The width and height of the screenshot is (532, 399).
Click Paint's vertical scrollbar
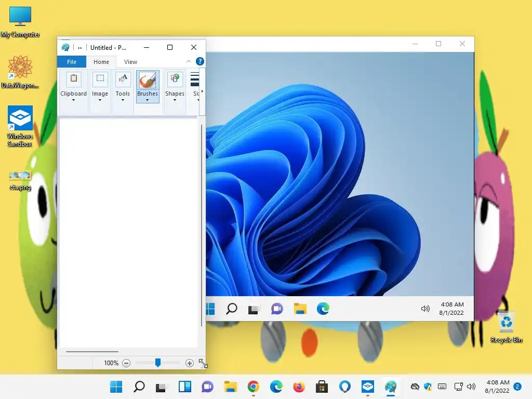[x=202, y=225]
